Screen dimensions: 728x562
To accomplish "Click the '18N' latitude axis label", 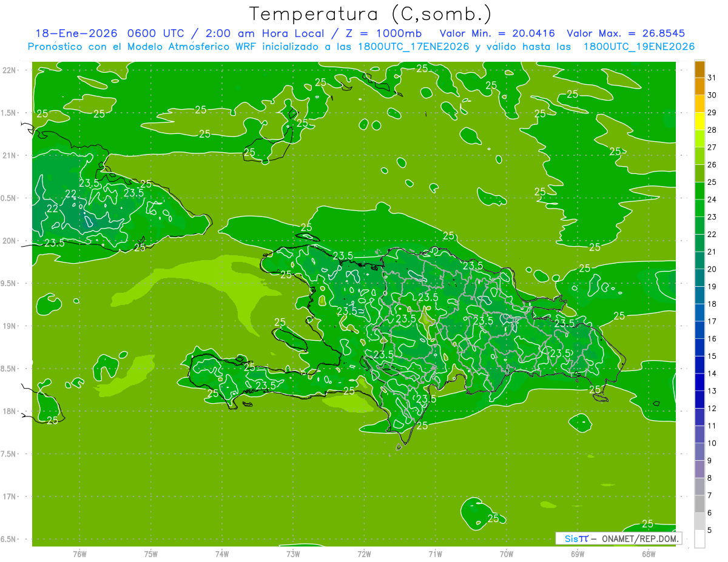I will 10,411.
